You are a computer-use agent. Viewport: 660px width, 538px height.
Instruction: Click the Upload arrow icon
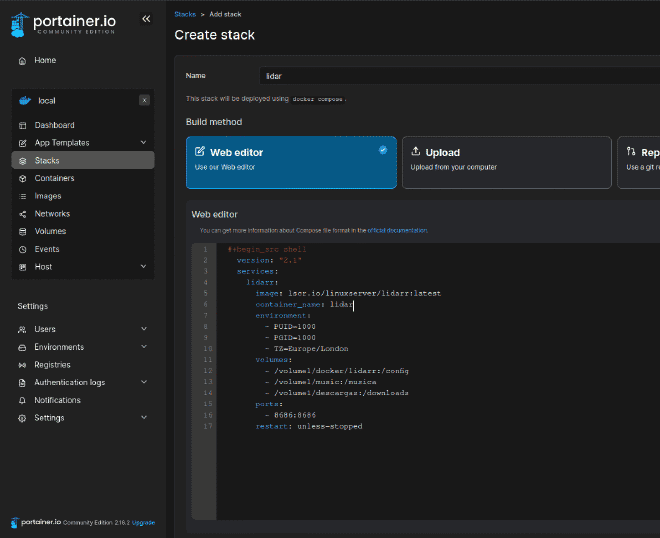coord(415,151)
